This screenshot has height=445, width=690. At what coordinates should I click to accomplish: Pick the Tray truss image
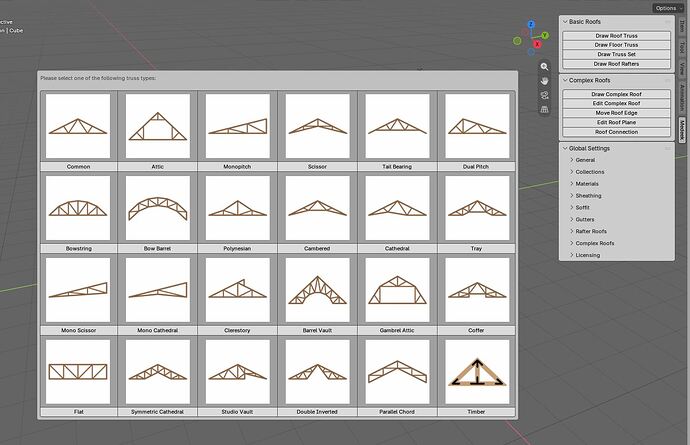click(x=477, y=208)
